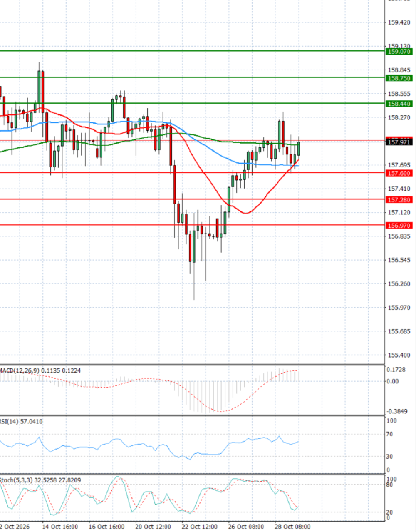Click the MACD scale value 0.1728
416x532 pixels.
pos(396,370)
